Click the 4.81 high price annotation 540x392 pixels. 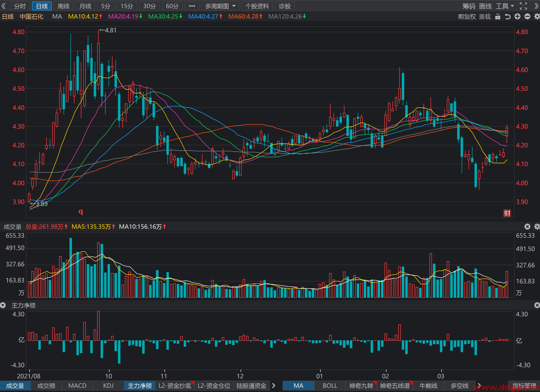108,30
